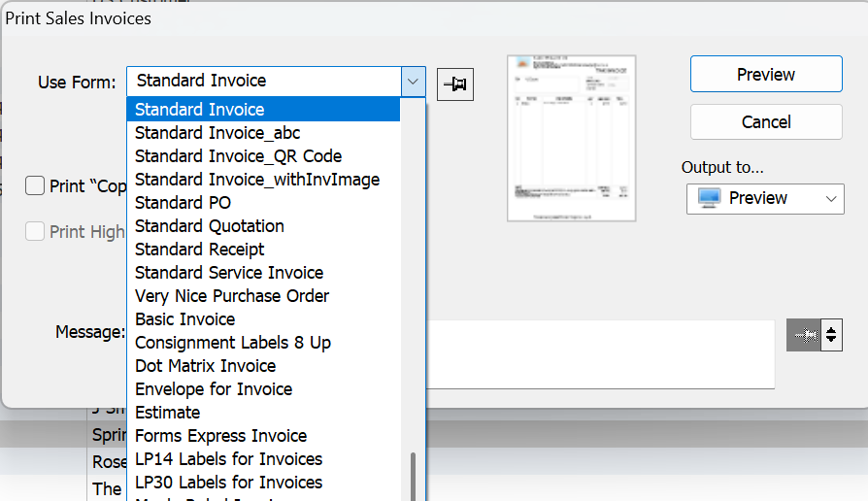Pick Standard Service Invoice form
The height and width of the screenshot is (501, 868).
[263, 273]
